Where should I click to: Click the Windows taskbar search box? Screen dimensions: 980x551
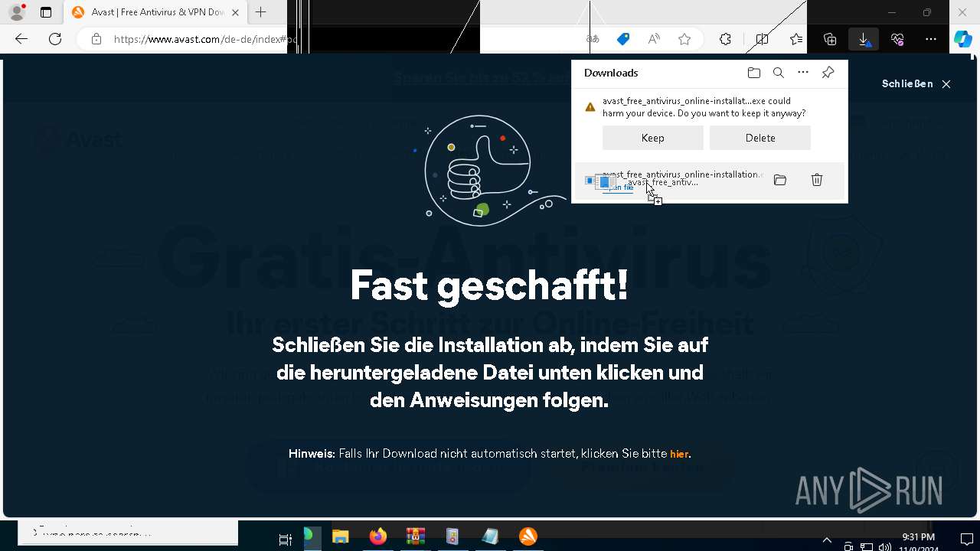tap(128, 533)
